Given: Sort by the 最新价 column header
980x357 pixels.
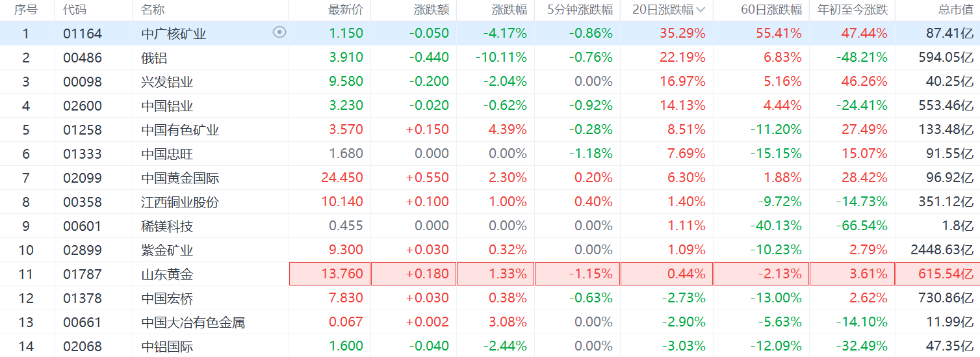Looking at the screenshot, I should [346, 10].
